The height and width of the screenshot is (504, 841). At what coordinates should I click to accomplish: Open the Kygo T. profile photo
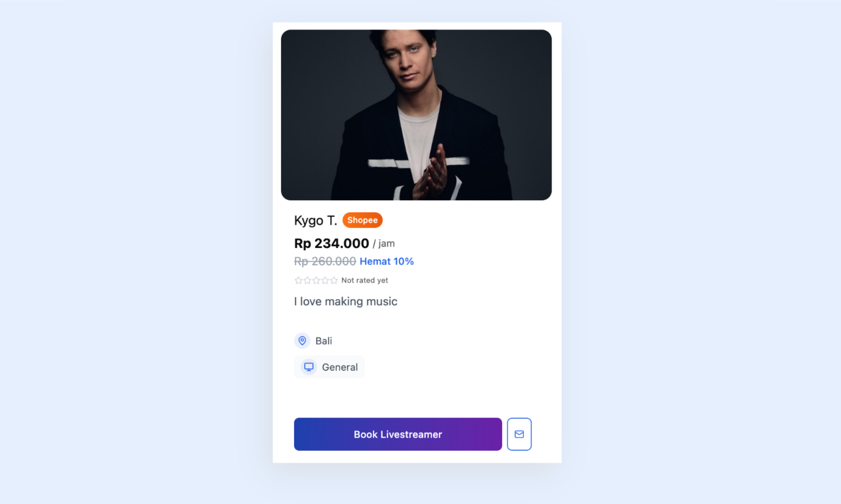pos(416,115)
